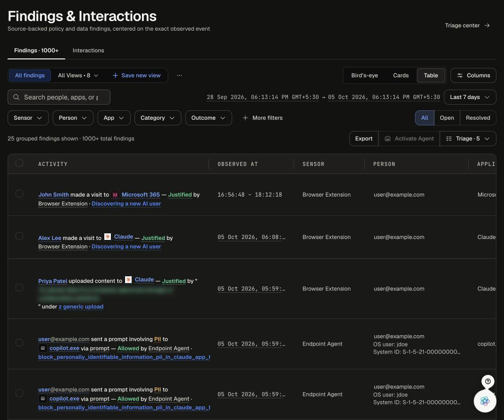Click the three-dot more options icon

[180, 75]
